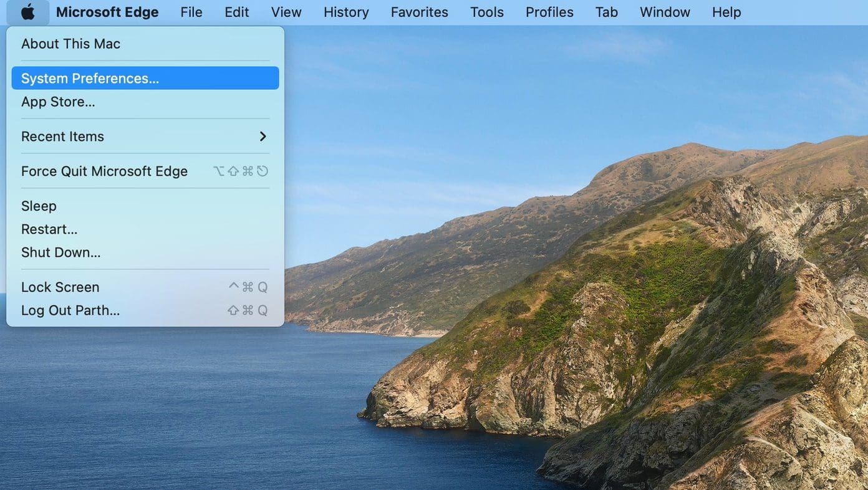This screenshot has height=490, width=868.
Task: Open the Edit menu
Action: click(x=237, y=12)
